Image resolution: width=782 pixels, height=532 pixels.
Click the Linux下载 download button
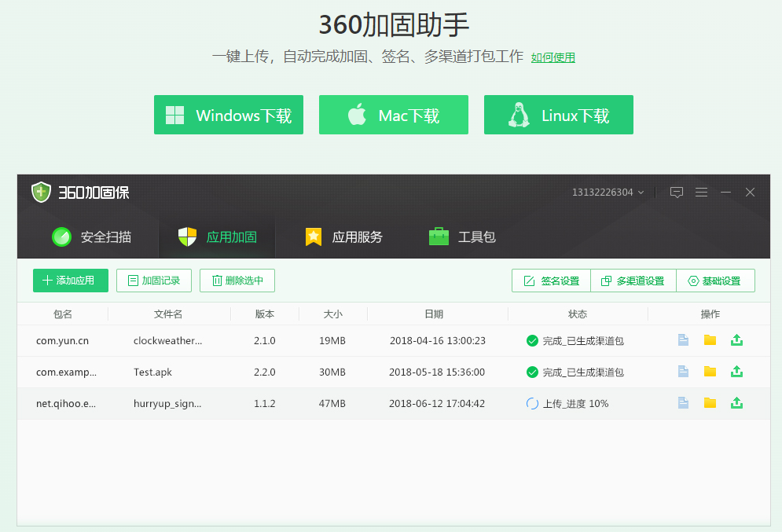click(559, 115)
